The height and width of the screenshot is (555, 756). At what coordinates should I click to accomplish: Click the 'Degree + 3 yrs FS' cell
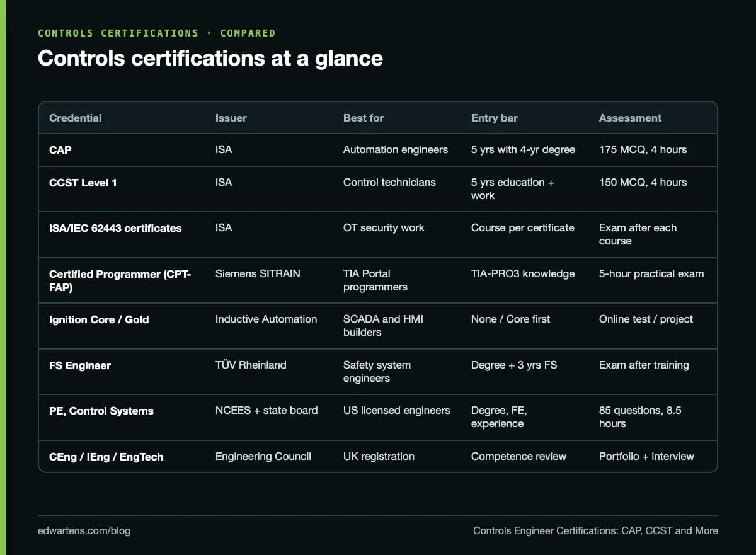(514, 365)
